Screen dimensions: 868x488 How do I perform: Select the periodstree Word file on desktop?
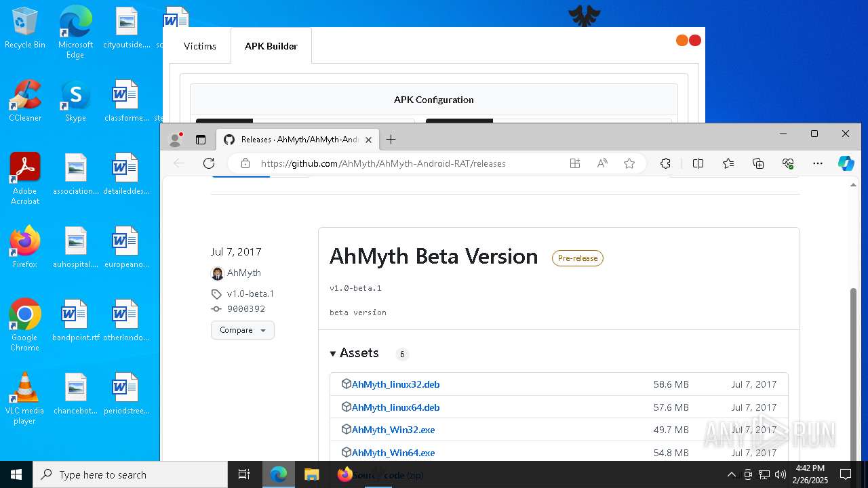127,394
